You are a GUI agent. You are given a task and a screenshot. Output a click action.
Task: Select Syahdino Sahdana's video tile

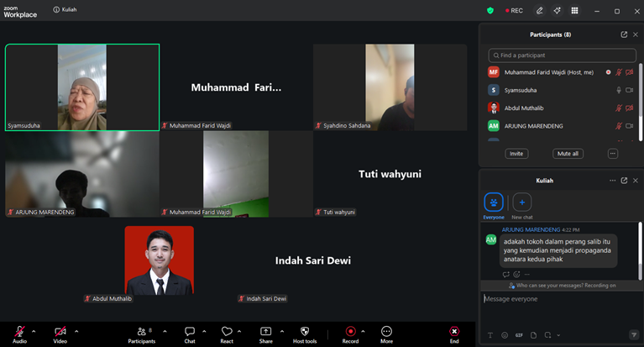pyautogui.click(x=390, y=87)
